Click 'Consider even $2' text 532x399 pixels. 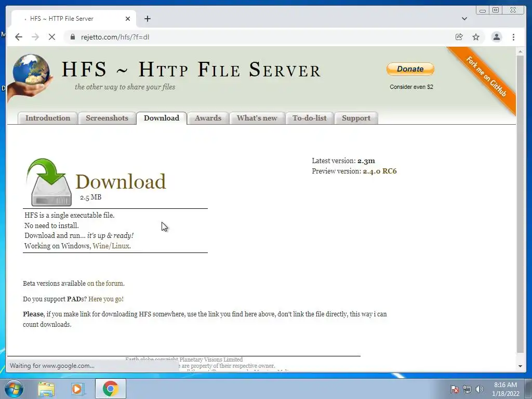click(x=411, y=87)
